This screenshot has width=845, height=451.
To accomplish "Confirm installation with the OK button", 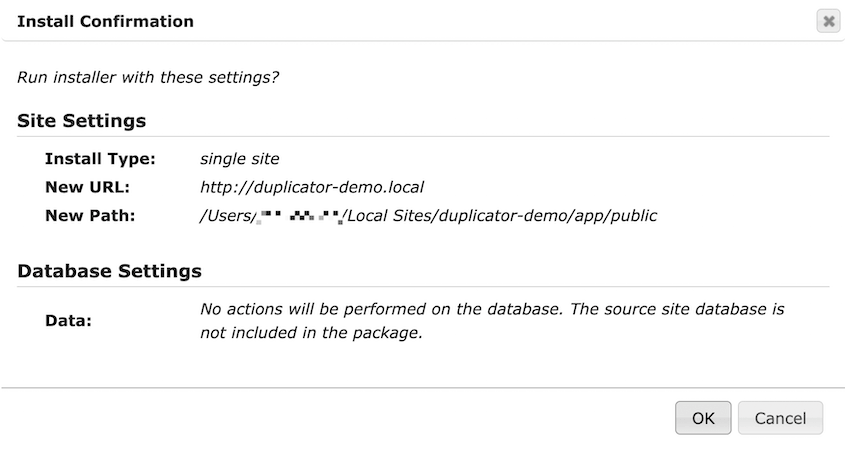I will pyautogui.click(x=703, y=418).
